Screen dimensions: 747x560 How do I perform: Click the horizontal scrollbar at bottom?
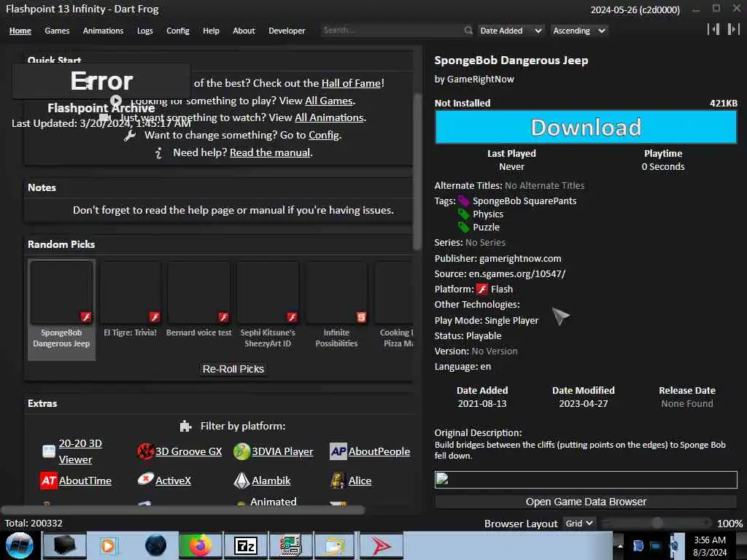pos(183,510)
